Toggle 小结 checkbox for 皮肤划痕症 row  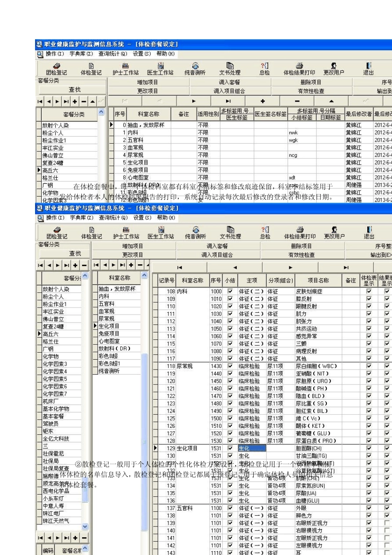click(x=230, y=292)
